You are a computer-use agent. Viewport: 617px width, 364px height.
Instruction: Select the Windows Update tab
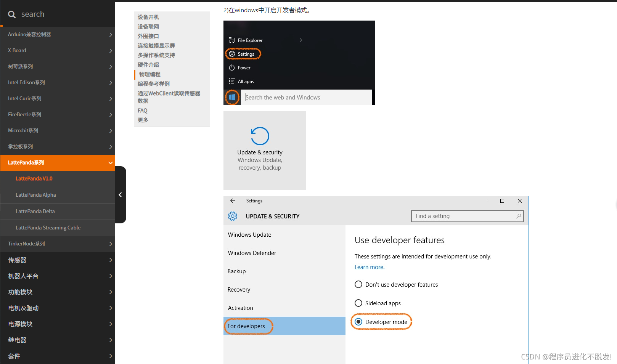284,235
